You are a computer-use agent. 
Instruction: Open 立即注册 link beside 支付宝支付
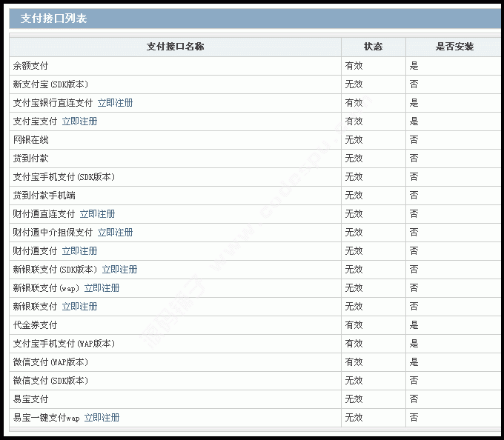pos(79,121)
